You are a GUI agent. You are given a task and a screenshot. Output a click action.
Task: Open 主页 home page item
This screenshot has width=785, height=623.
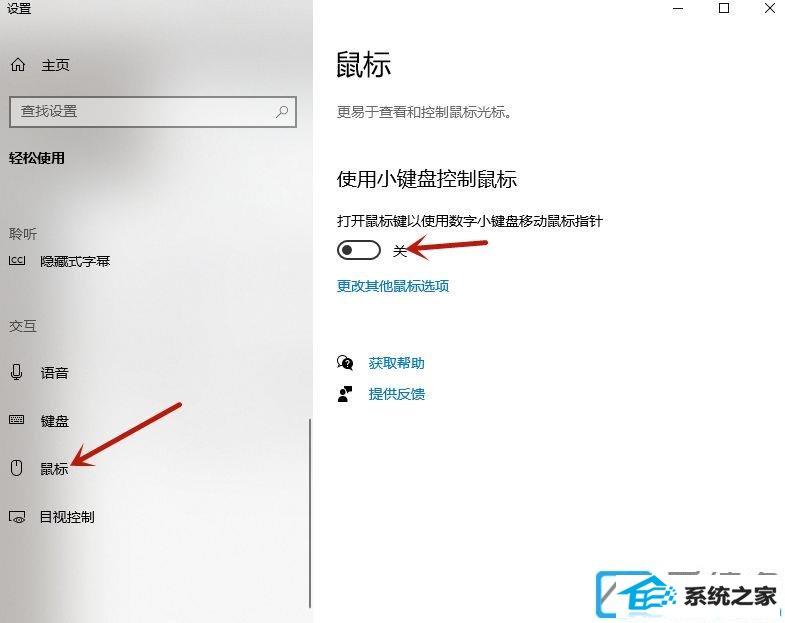(x=55, y=65)
